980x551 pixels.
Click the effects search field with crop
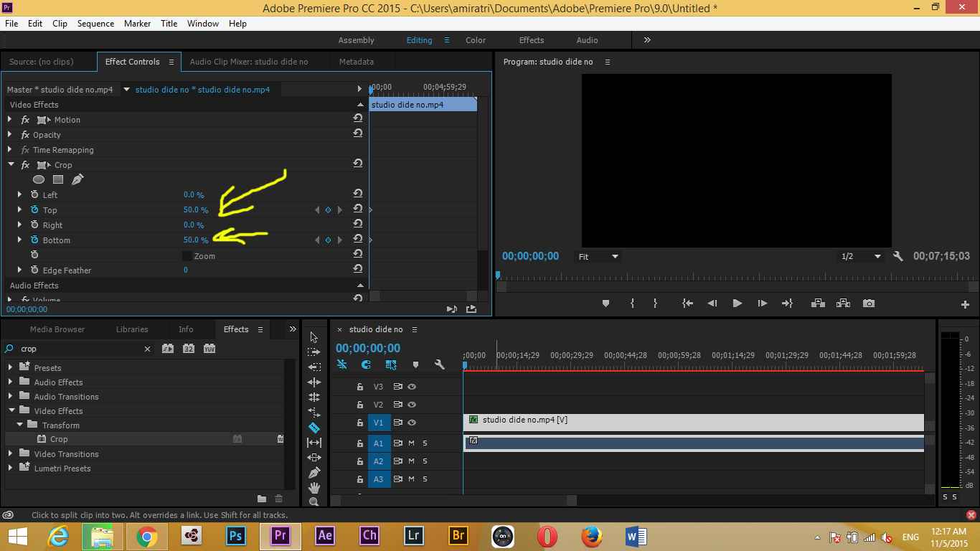pyautogui.click(x=79, y=349)
